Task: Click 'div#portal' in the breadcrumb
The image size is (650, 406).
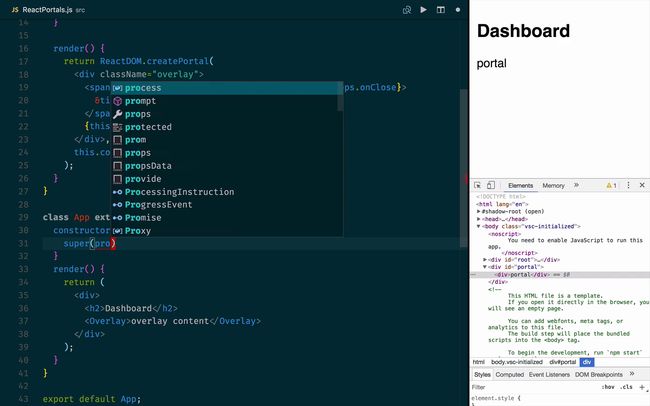Action: point(563,362)
